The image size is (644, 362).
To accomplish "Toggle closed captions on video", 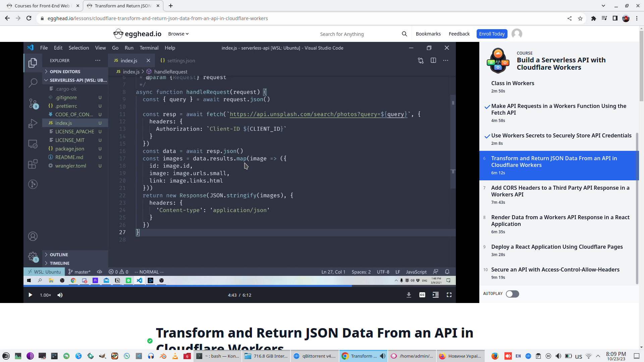I will point(422,295).
